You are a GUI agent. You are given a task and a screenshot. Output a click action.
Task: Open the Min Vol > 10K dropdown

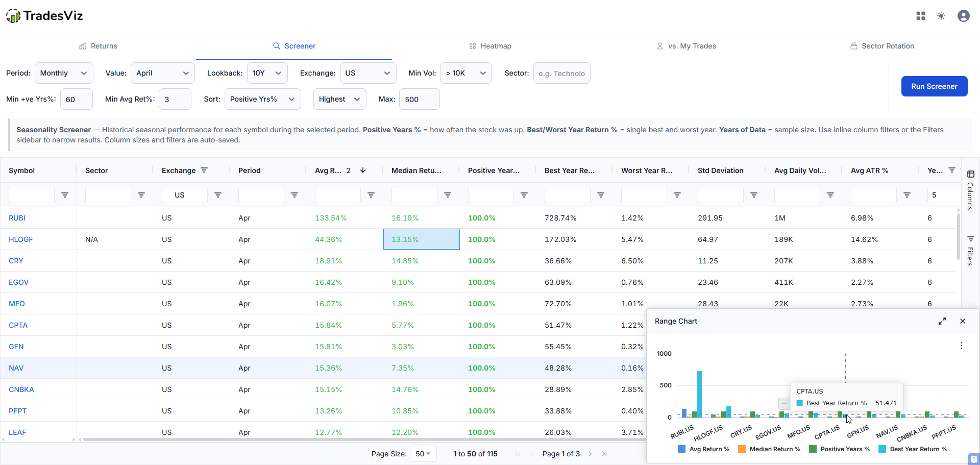click(x=466, y=73)
